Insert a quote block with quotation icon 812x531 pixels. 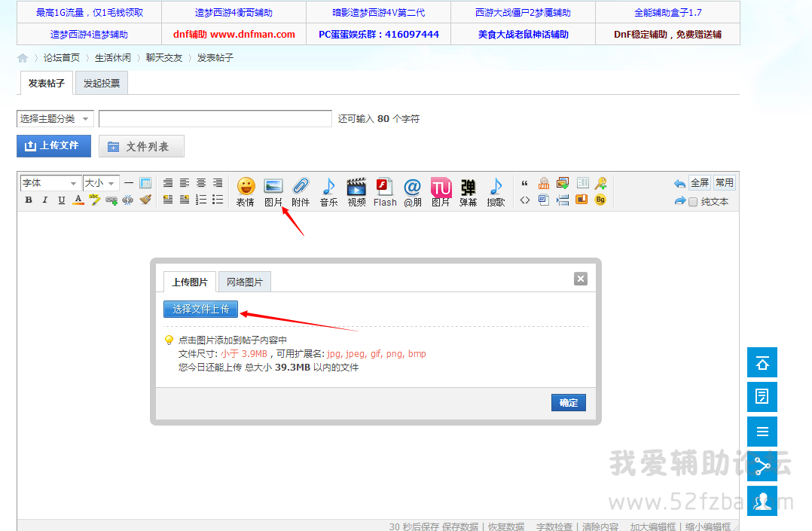524,183
